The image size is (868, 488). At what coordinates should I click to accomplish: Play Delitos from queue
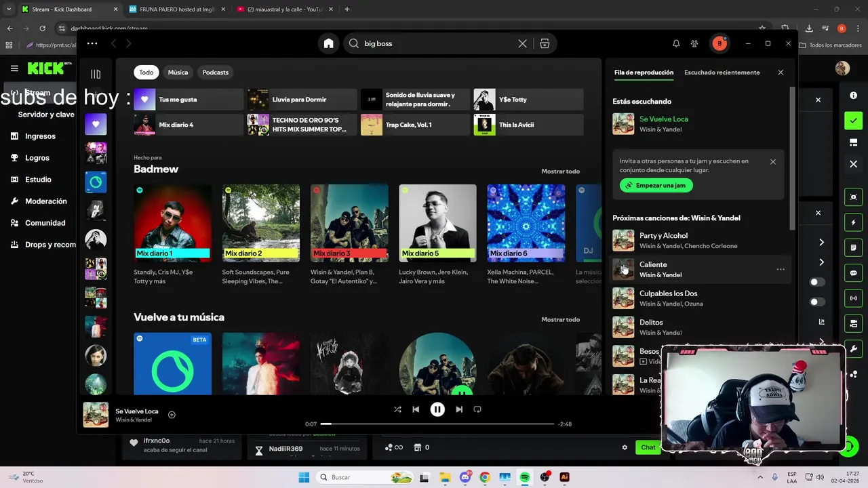[701, 327]
